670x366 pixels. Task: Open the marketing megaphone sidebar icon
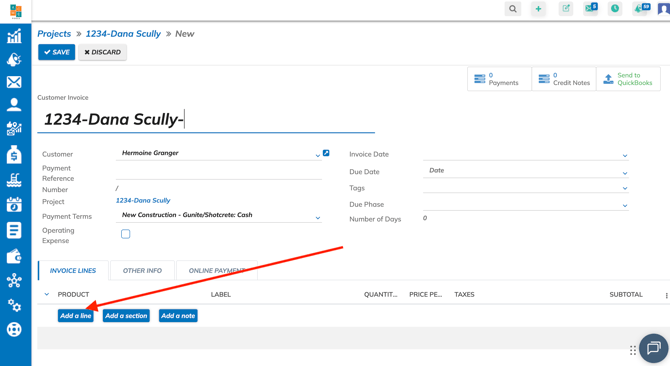[x=14, y=59]
